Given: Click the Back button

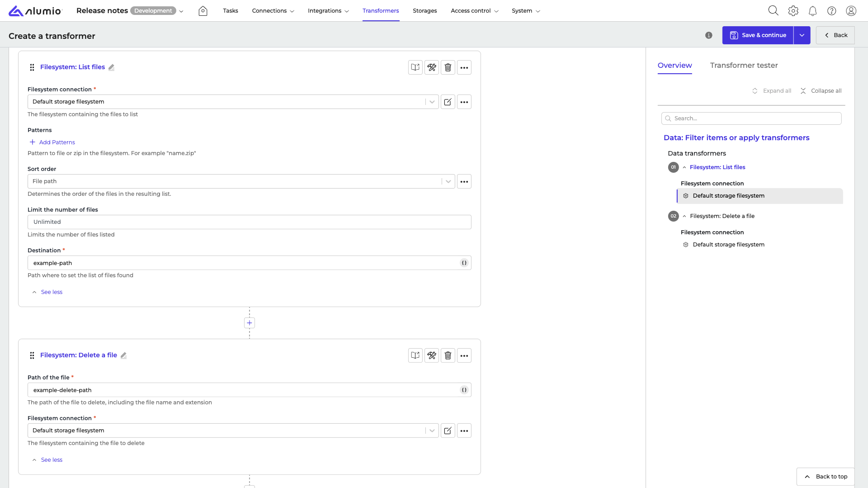Looking at the screenshot, I should point(835,35).
